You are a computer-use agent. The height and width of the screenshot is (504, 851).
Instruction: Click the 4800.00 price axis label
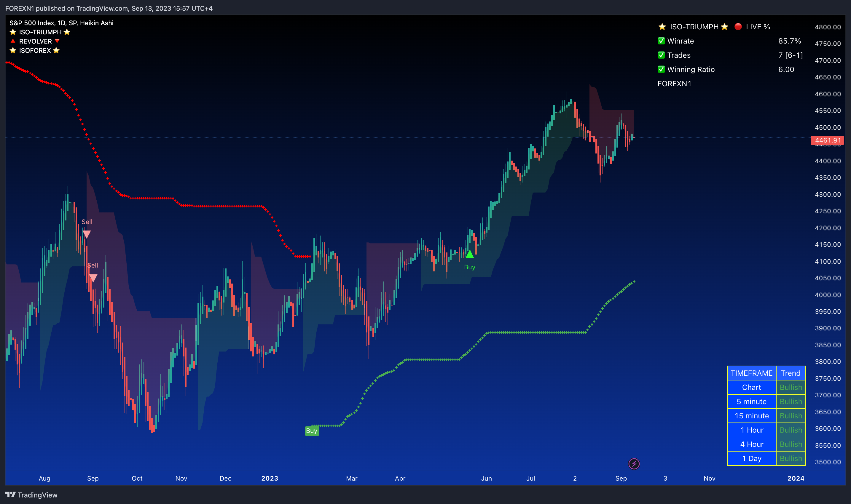pyautogui.click(x=828, y=27)
